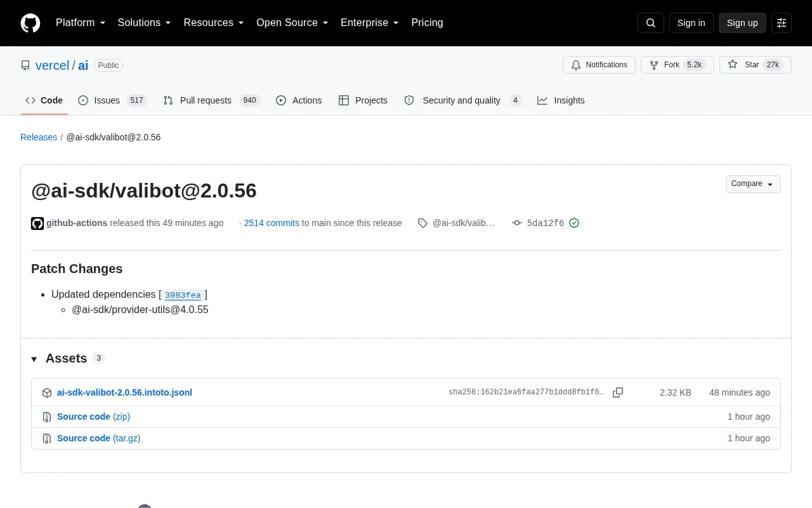The width and height of the screenshot is (812, 508).
Task: Open appearance settings sliders icon
Action: click(782, 23)
